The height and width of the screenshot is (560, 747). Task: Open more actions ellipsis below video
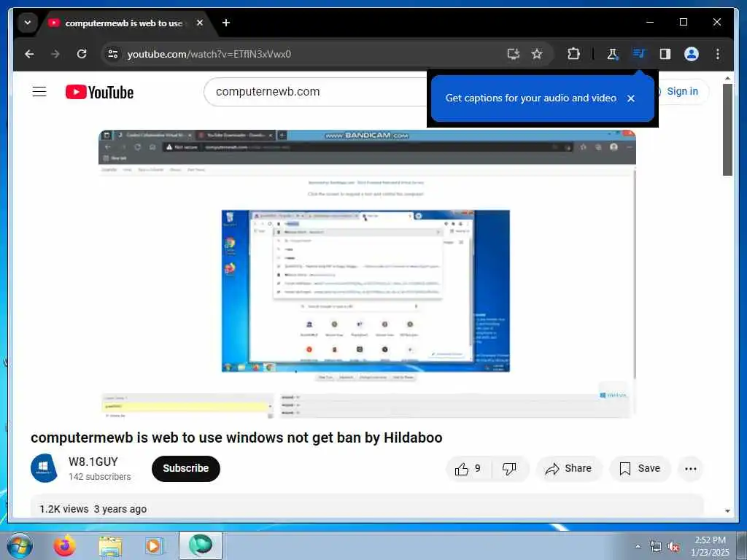690,469
